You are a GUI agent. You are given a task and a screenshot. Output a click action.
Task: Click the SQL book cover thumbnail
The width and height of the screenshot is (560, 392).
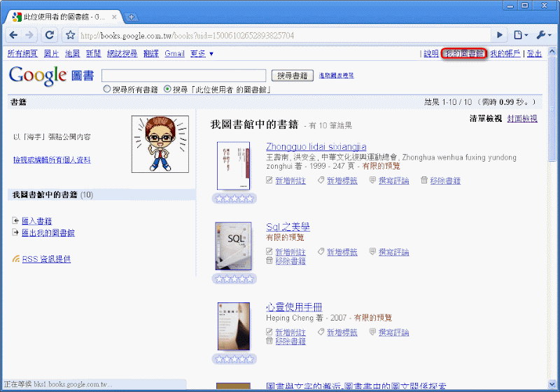click(234, 246)
